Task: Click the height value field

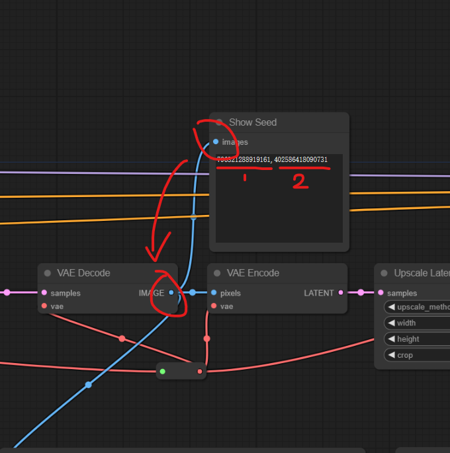Action: click(x=417, y=339)
